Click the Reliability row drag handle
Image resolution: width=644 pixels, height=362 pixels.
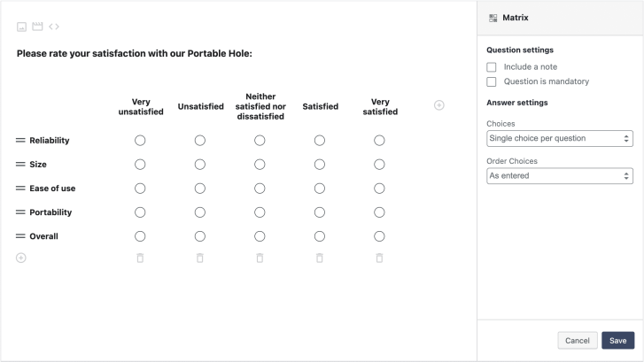[x=21, y=141]
